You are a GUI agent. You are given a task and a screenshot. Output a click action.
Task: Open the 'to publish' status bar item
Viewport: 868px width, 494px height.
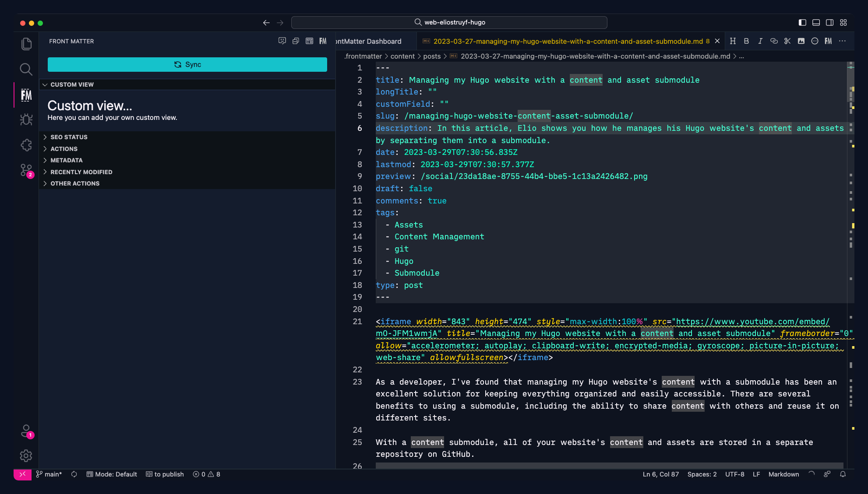coord(165,474)
